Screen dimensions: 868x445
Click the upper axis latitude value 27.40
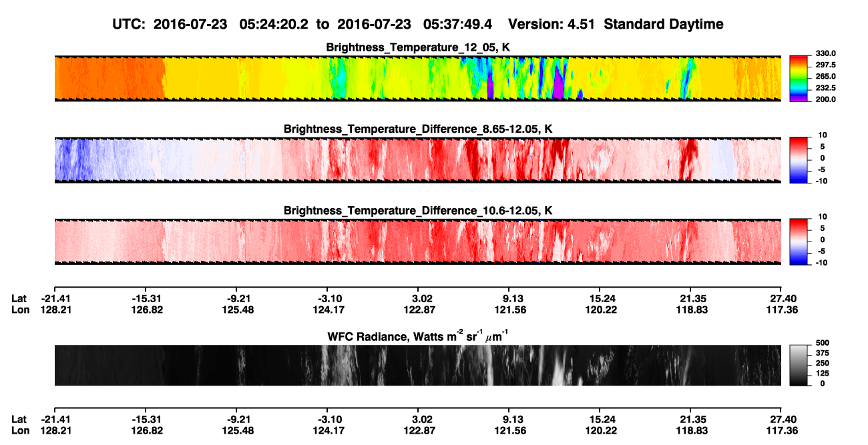pos(783,299)
